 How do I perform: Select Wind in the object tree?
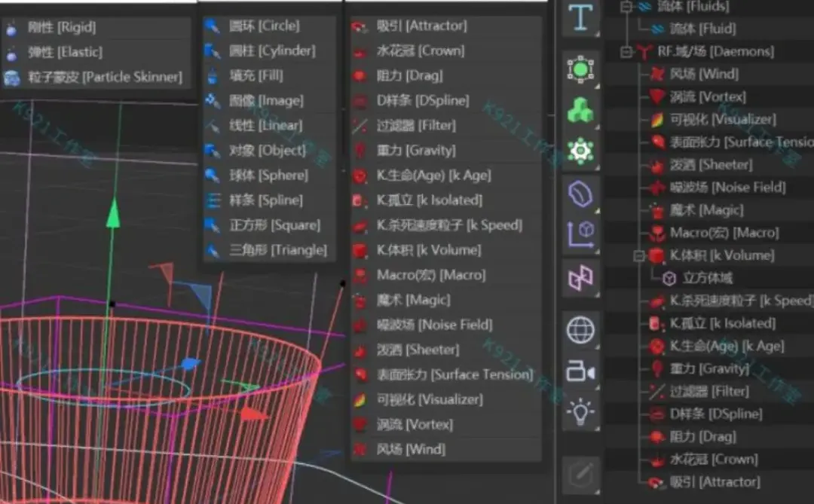[703, 74]
